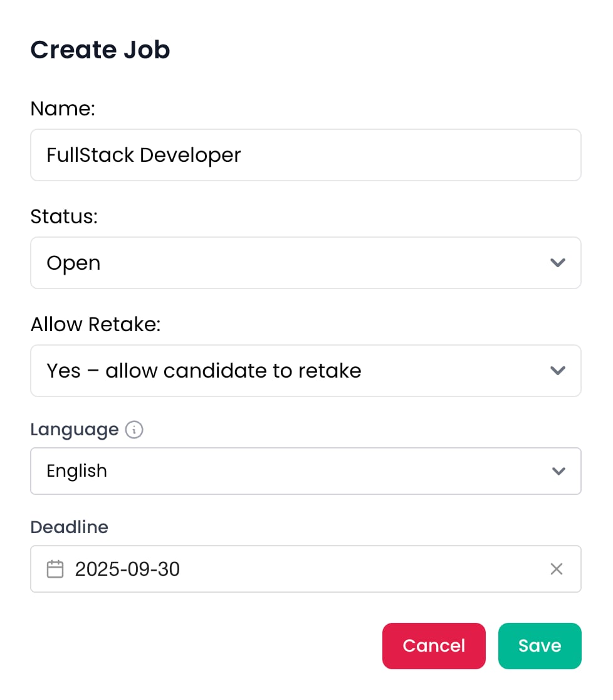Click the Allow Retake: label
This screenshot has width=613, height=700.
coord(95,325)
